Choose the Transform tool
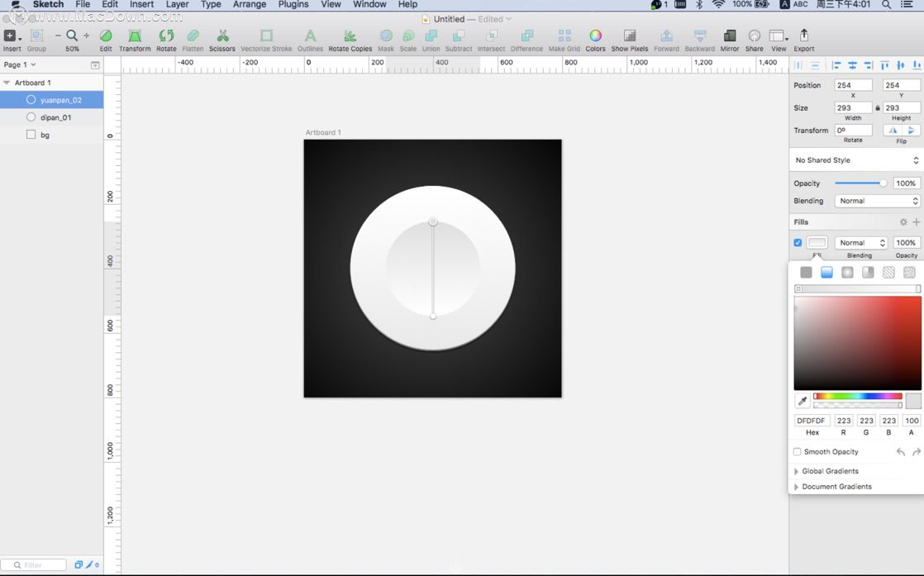Image resolution: width=924 pixels, height=576 pixels. point(135,36)
